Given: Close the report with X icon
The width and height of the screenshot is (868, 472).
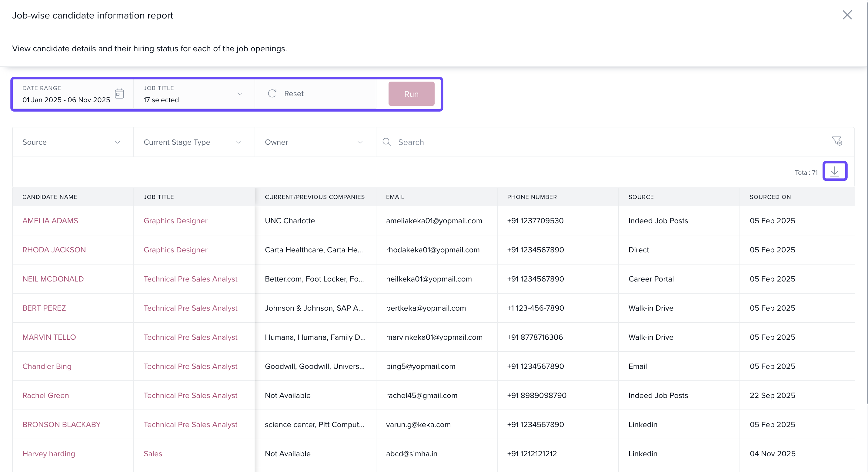Looking at the screenshot, I should coord(847,15).
